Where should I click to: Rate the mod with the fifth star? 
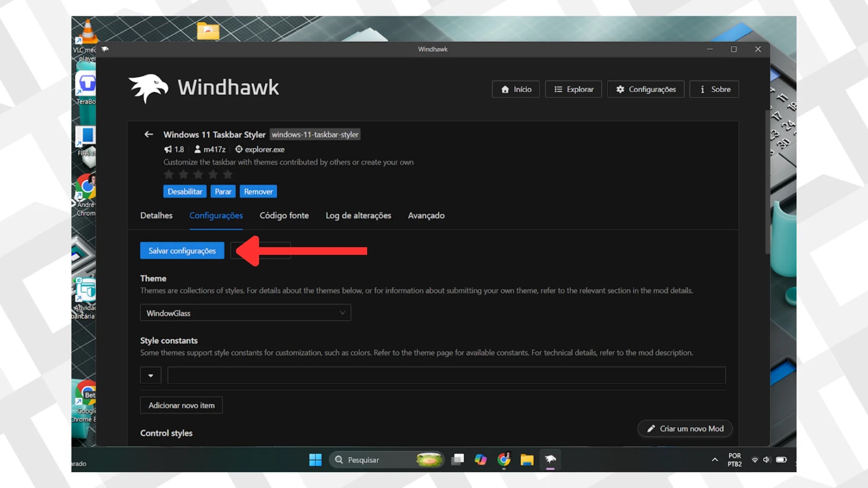tap(228, 174)
